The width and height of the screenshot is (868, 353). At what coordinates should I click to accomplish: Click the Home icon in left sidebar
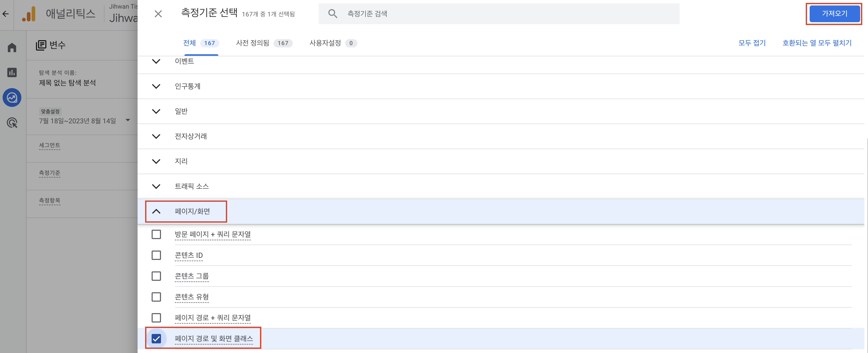(x=12, y=47)
